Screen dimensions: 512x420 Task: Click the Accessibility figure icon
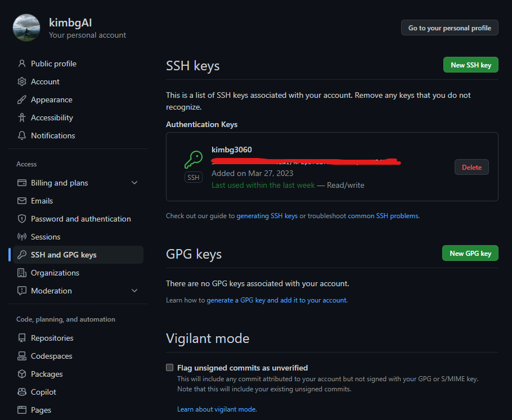pyautogui.click(x=22, y=118)
